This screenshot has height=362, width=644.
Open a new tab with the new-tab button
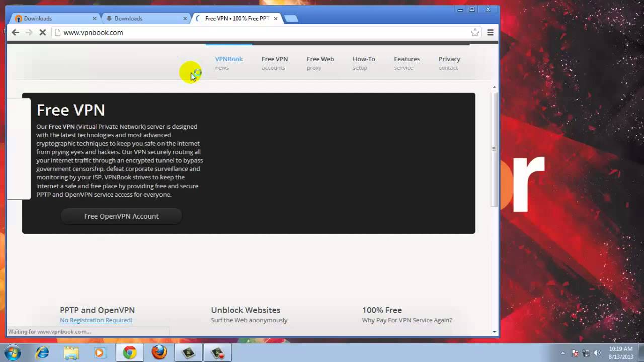[291, 19]
